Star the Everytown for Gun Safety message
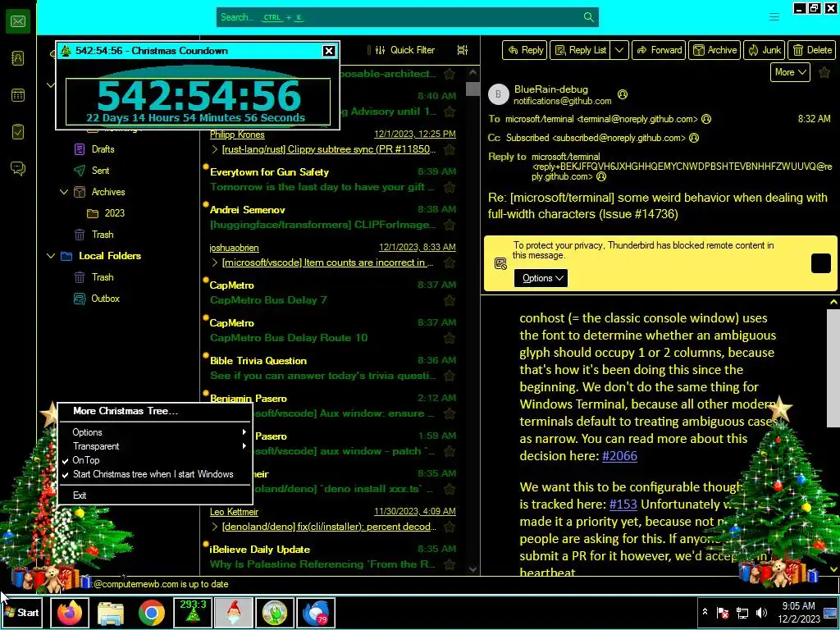840x630 pixels. pos(449,188)
